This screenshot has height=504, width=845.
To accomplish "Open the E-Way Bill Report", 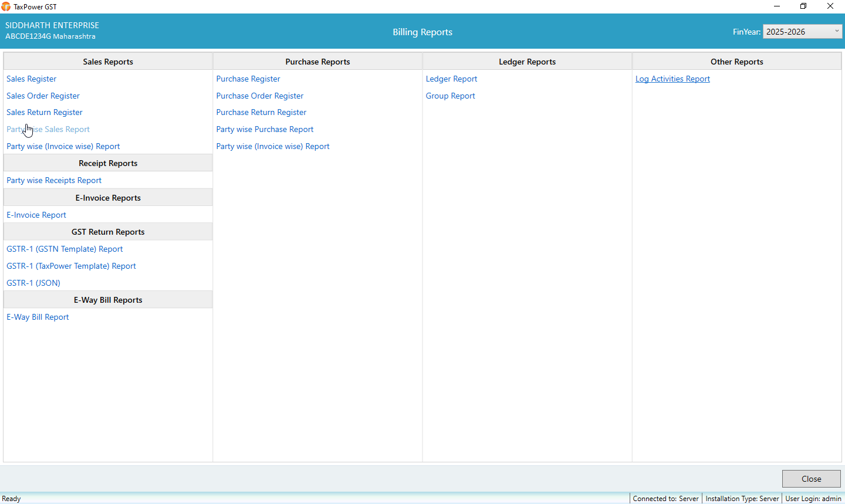I will [x=38, y=317].
